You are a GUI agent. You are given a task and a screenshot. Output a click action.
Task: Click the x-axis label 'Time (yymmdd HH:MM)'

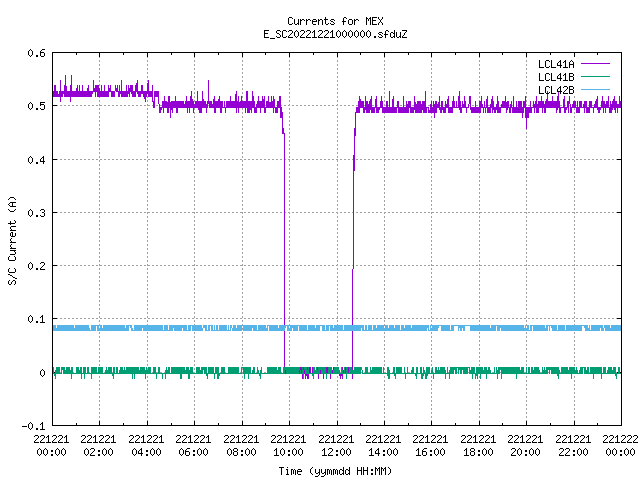335,471
